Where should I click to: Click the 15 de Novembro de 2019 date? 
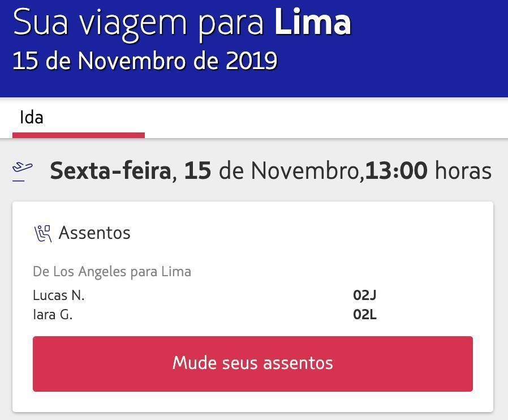145,61
